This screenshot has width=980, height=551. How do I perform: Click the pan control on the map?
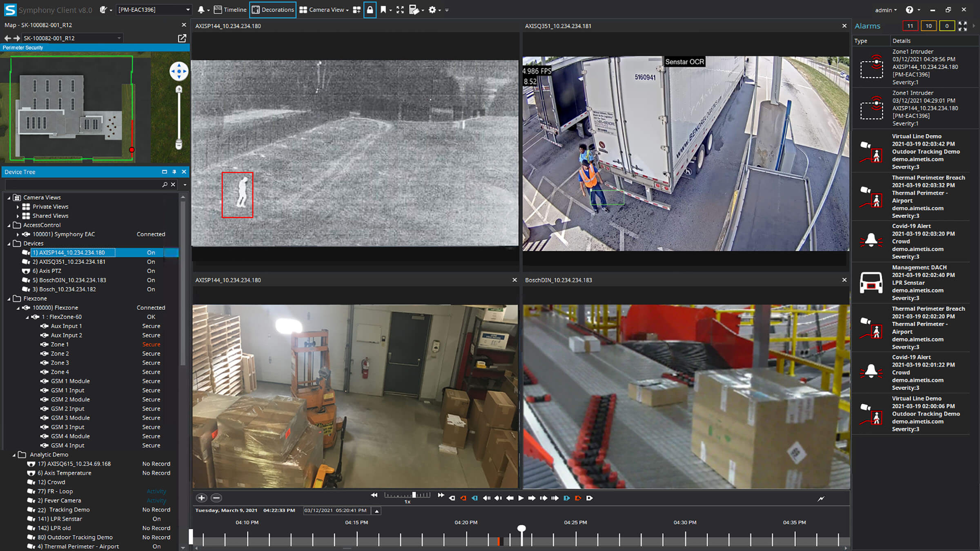click(179, 71)
